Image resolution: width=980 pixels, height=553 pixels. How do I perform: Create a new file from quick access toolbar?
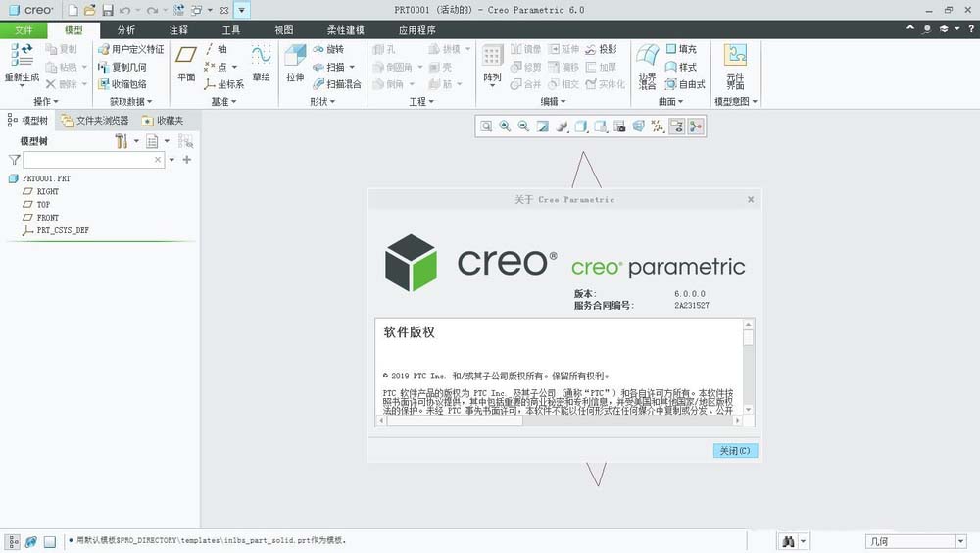73,10
